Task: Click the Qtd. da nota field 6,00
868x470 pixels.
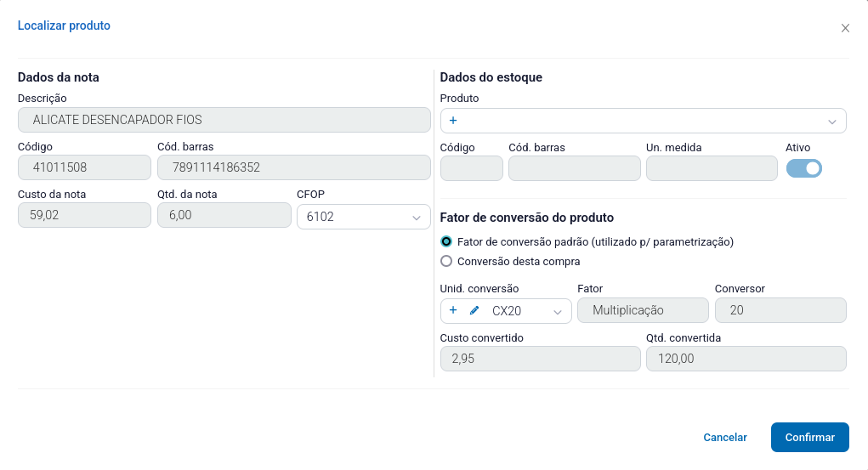Action: point(224,217)
